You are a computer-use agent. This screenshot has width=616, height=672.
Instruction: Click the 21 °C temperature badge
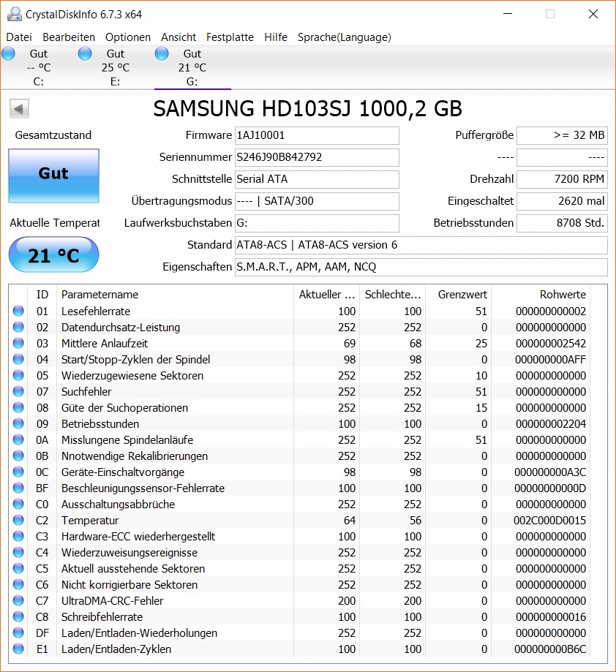pos(53,254)
